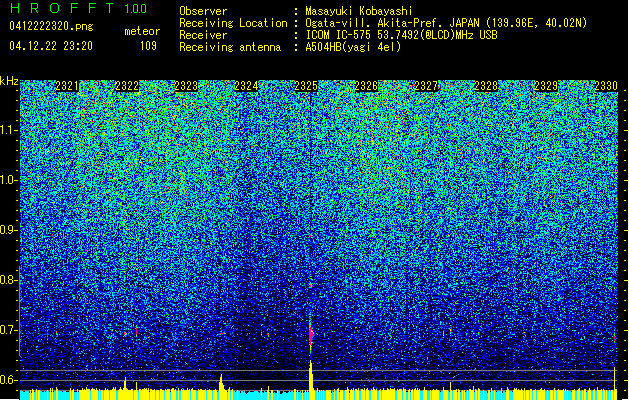This screenshot has width=629, height=400.
Task: Select the date stamp 04.12.22 23:20
Action: [51, 46]
